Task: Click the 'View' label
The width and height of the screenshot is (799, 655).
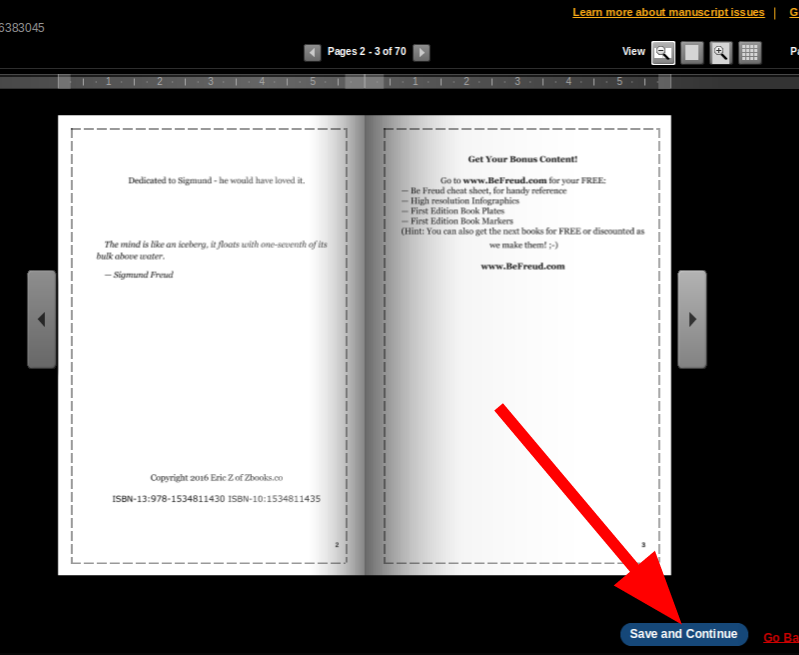Action: [633, 51]
